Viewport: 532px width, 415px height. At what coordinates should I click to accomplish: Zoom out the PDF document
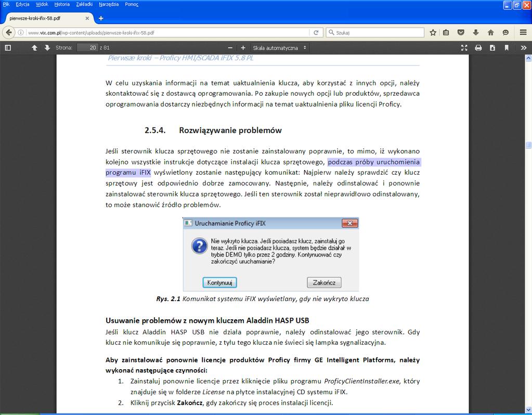pos(230,48)
